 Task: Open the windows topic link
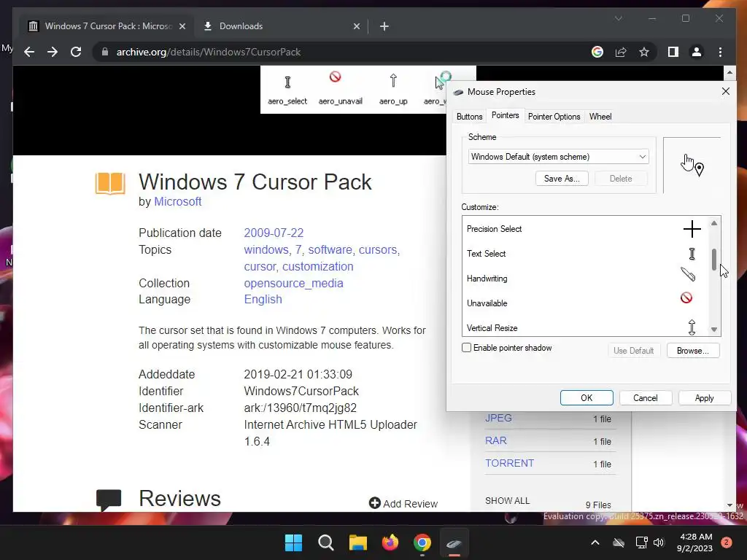click(x=266, y=250)
